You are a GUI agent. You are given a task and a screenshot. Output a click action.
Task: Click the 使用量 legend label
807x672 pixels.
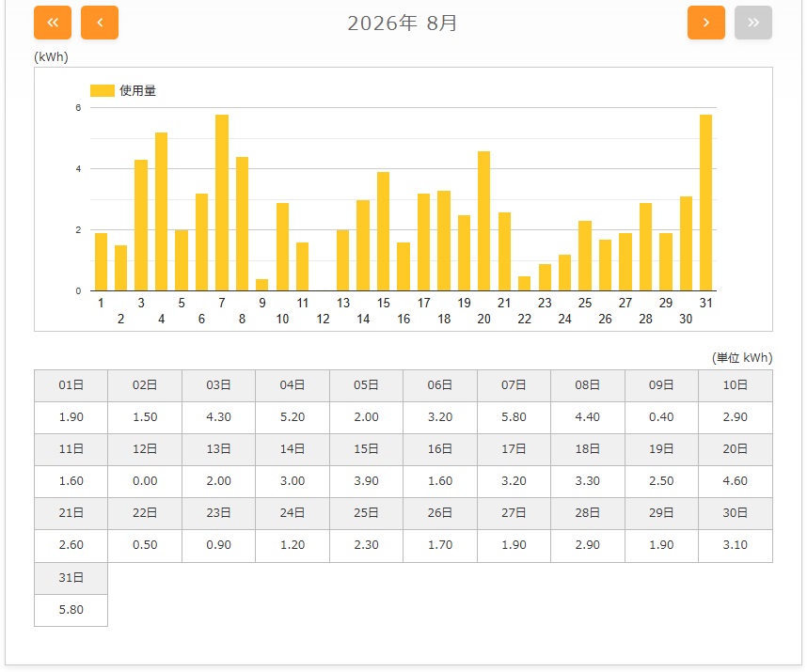[137, 90]
